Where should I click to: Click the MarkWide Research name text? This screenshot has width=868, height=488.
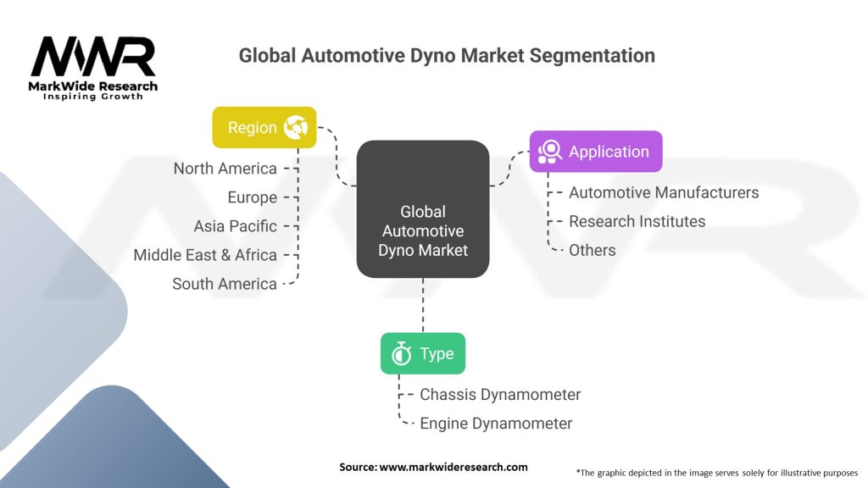pyautogui.click(x=93, y=86)
